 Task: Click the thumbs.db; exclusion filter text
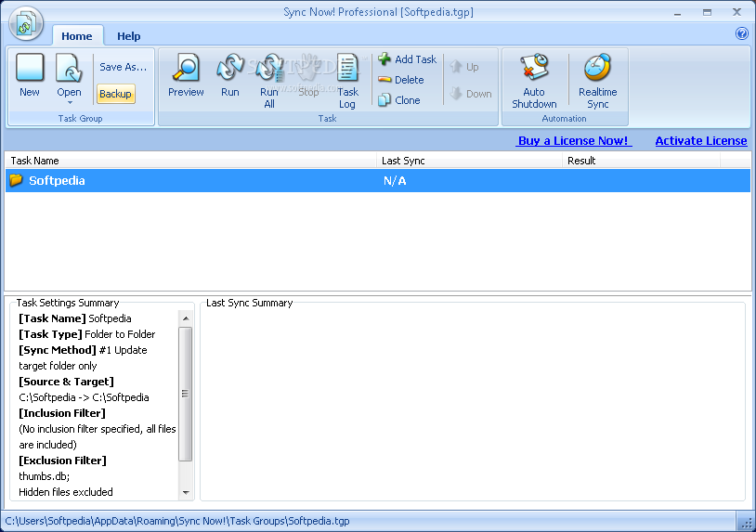tap(45, 476)
